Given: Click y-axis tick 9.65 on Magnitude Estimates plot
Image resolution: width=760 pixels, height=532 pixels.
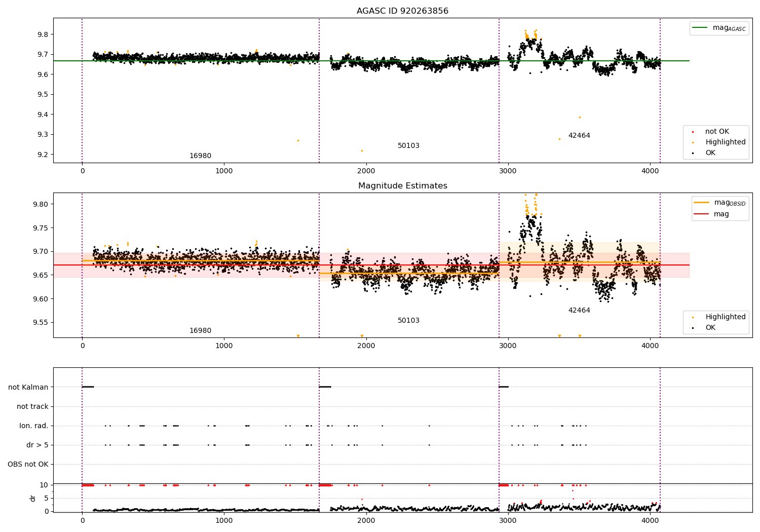Looking at the screenshot, I should tap(40, 275).
